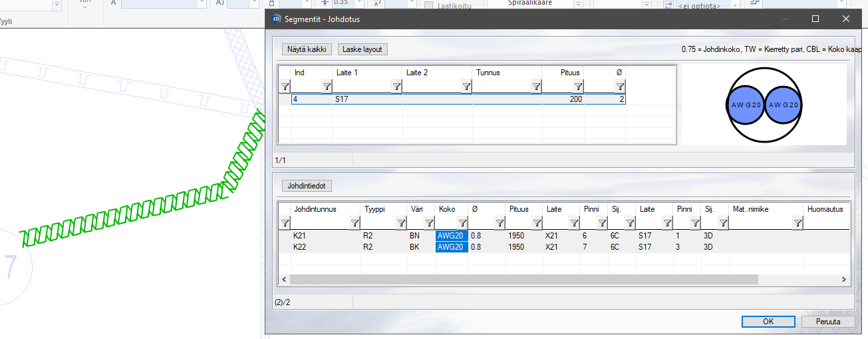The image size is (868, 339).
Task: Click the Mat. nimike filter icon
Action: pyautogui.click(x=797, y=223)
